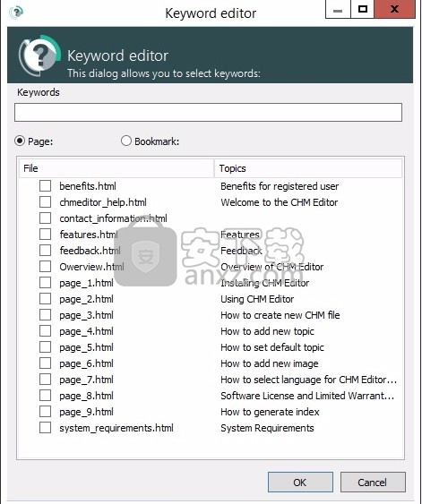422x504 pixels.
Task: Close the Keyword editor window
Action: click(394, 9)
